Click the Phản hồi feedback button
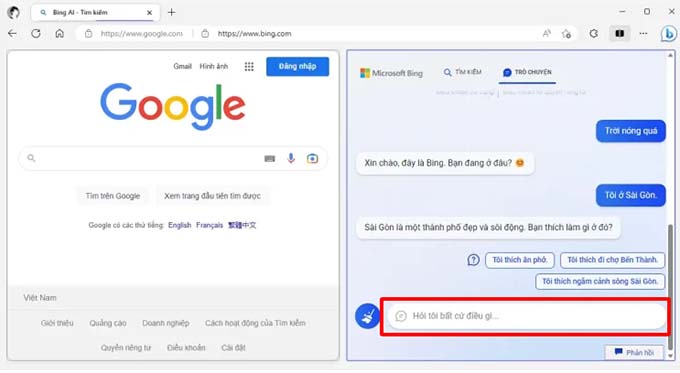Screen dimensions: 680x373 pos(634,352)
